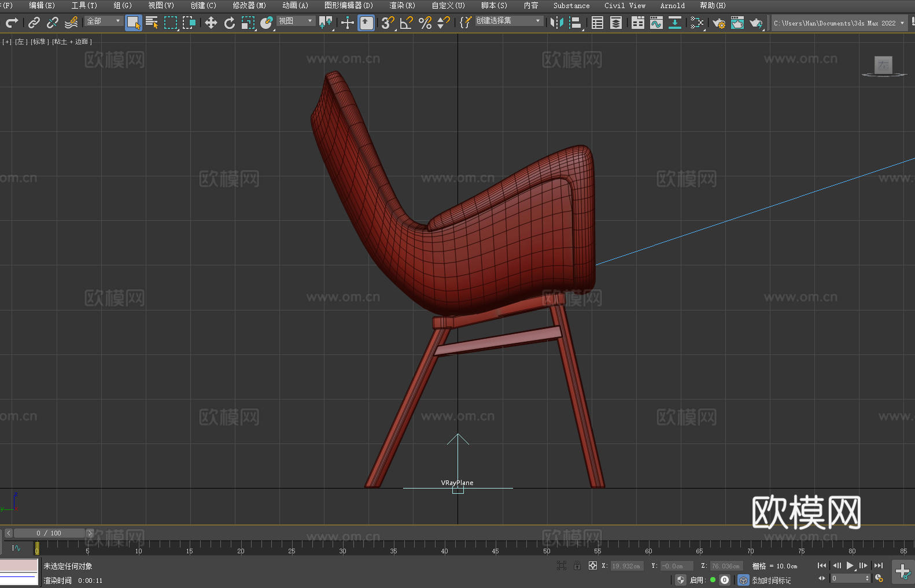Screen dimensions: 915x588
Task: Select the Rotate tool
Action: [230, 23]
